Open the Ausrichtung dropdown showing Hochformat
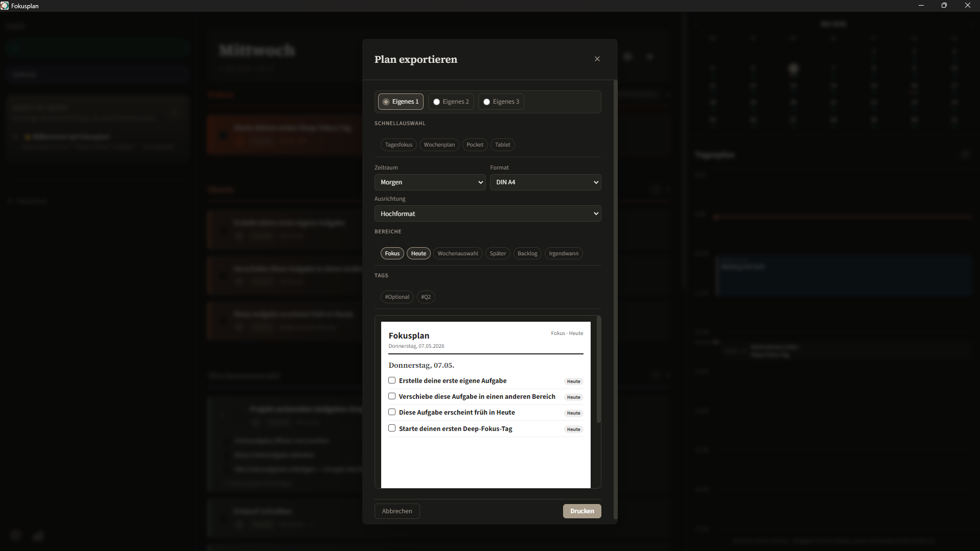The height and width of the screenshot is (551, 980). (487, 213)
